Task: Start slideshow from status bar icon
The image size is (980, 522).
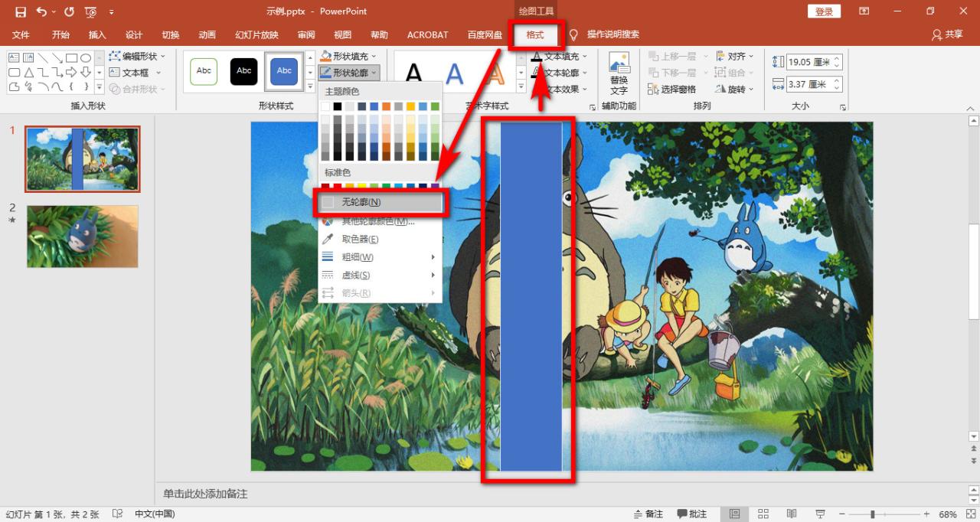Action: tap(820, 514)
